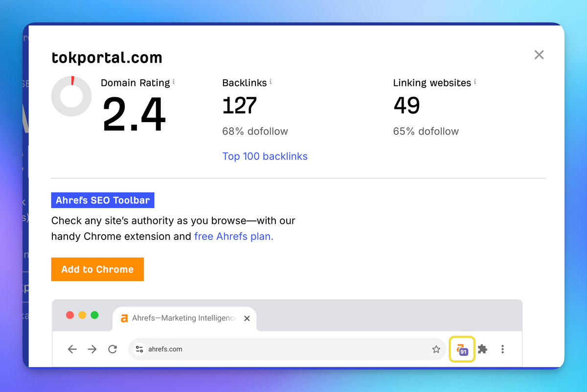
Task: Click the yellow macOS minimize dot in illustration
Action: pos(82,315)
